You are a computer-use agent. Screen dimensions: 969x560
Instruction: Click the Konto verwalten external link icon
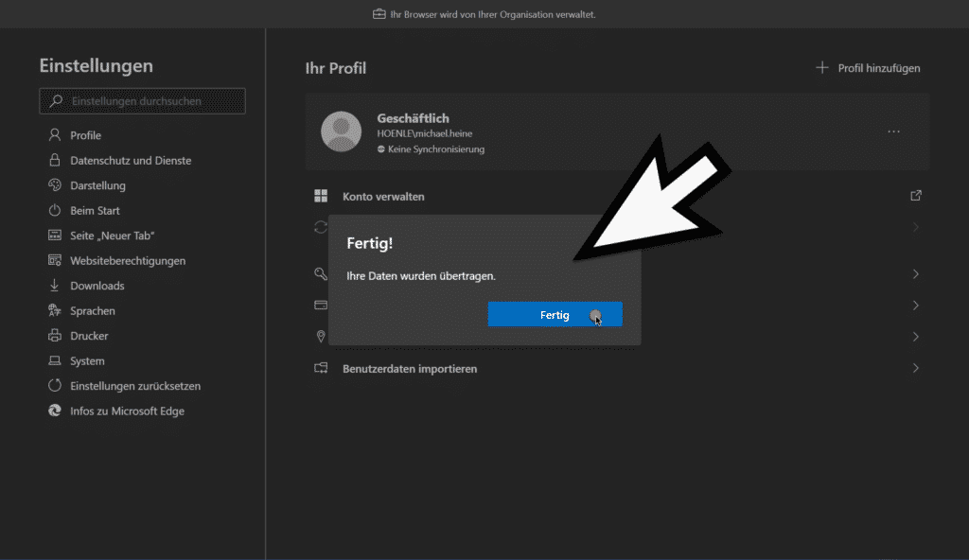click(x=916, y=195)
